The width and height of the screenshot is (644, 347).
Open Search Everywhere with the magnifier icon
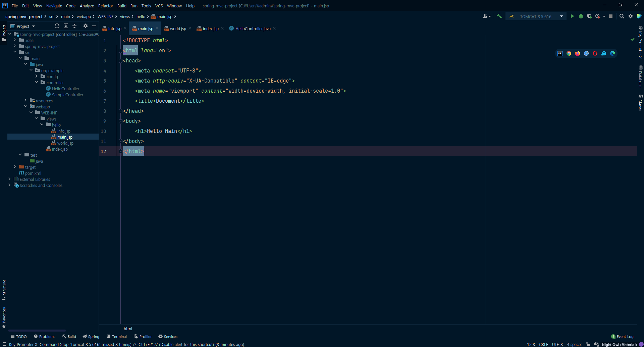click(x=622, y=16)
